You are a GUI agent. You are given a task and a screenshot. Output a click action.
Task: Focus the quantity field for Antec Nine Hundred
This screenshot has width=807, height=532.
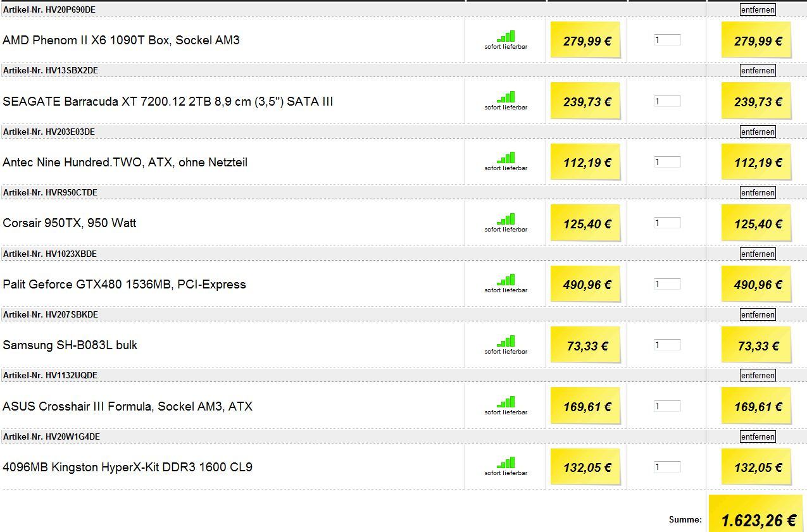tap(667, 162)
